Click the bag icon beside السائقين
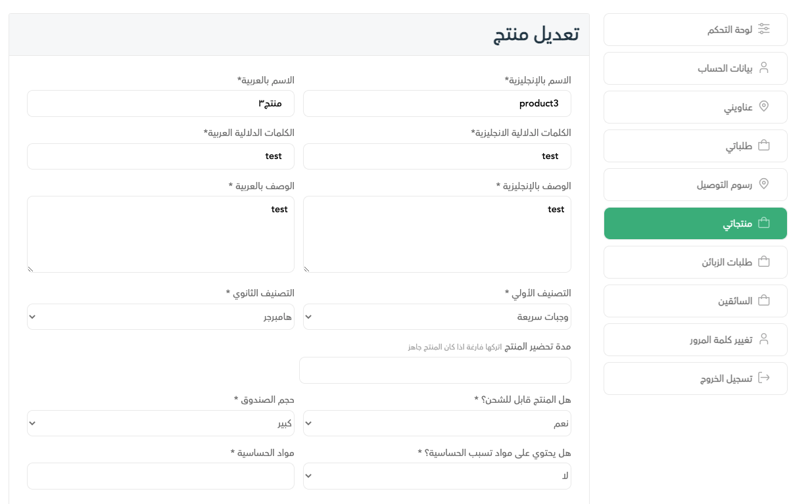This screenshot has height=504, width=812. [764, 300]
